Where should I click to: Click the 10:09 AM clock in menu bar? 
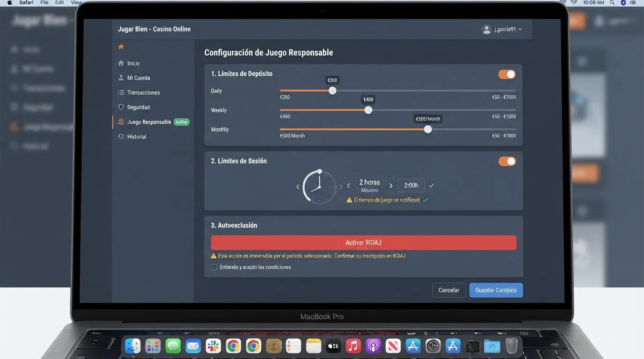tap(594, 3)
